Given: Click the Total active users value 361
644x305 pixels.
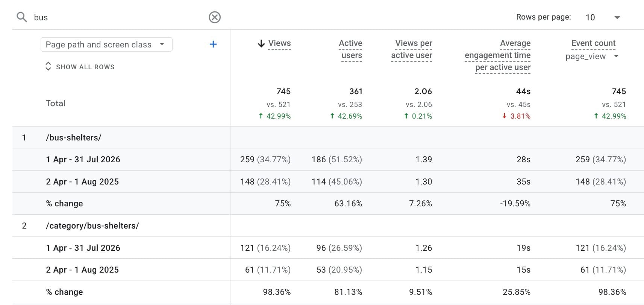Looking at the screenshot, I should (x=356, y=91).
